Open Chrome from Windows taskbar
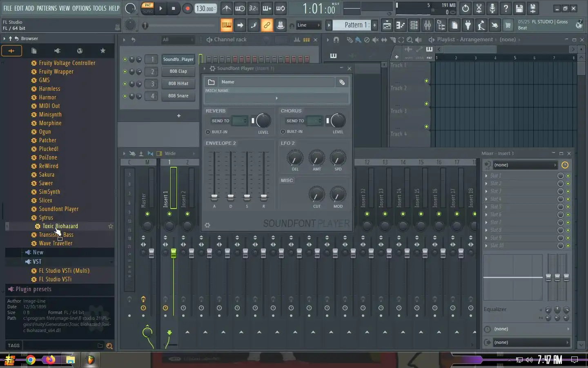 (x=30, y=360)
